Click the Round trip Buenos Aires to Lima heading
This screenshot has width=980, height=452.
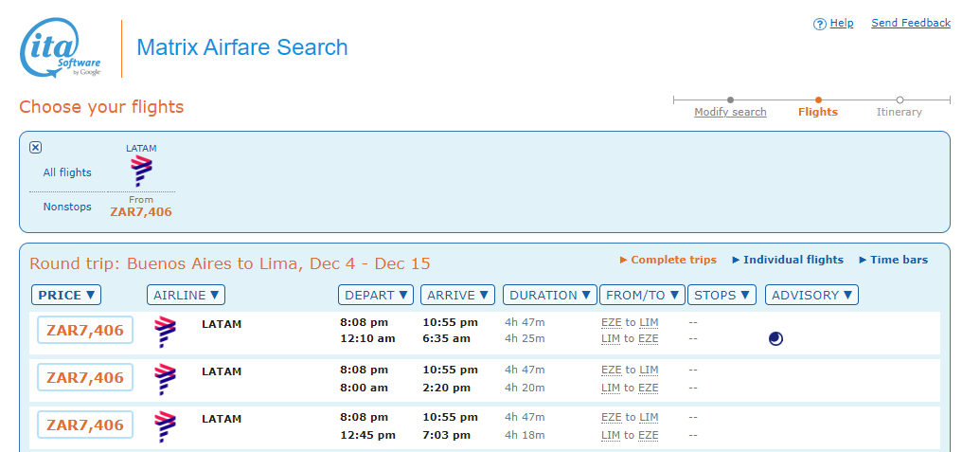tap(230, 263)
